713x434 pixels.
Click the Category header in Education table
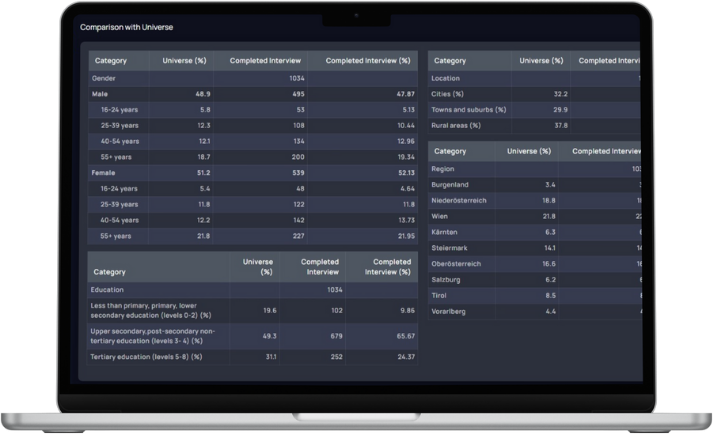109,271
